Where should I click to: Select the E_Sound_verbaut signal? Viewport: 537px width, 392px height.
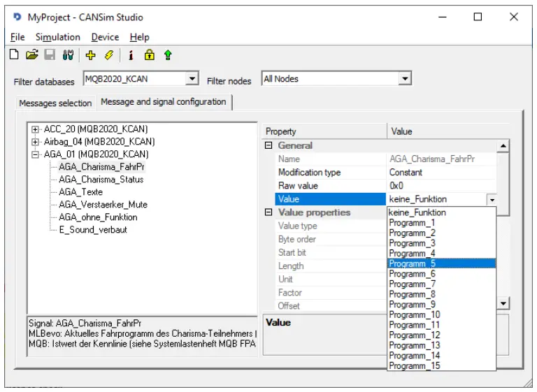click(x=92, y=230)
